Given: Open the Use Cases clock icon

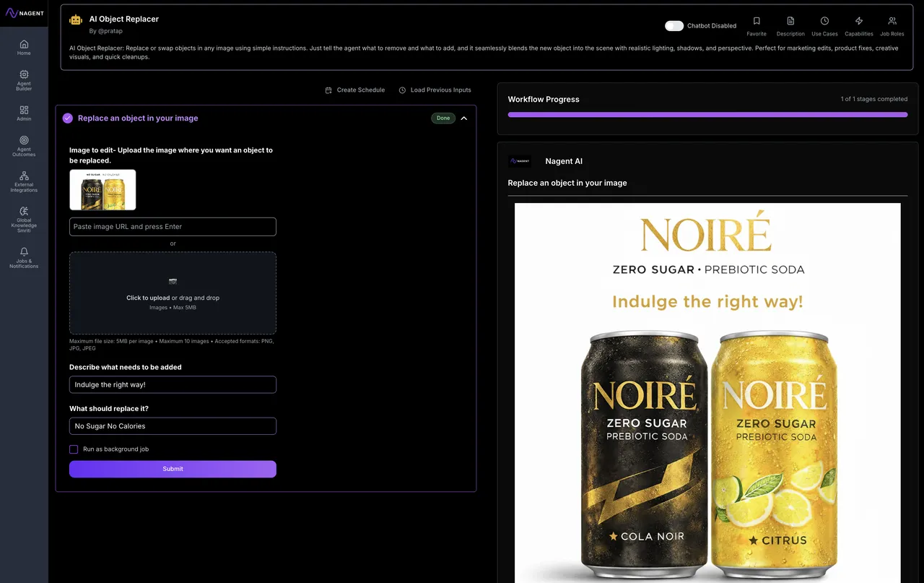Looking at the screenshot, I should click(824, 21).
